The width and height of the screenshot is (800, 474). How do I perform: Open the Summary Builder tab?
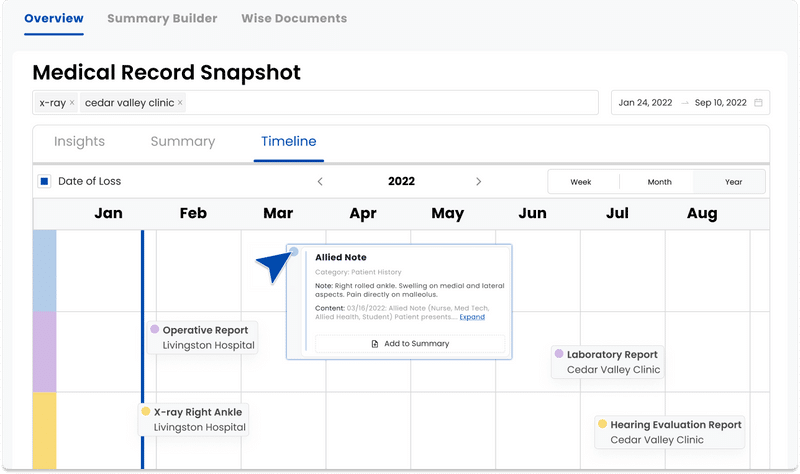coord(162,18)
